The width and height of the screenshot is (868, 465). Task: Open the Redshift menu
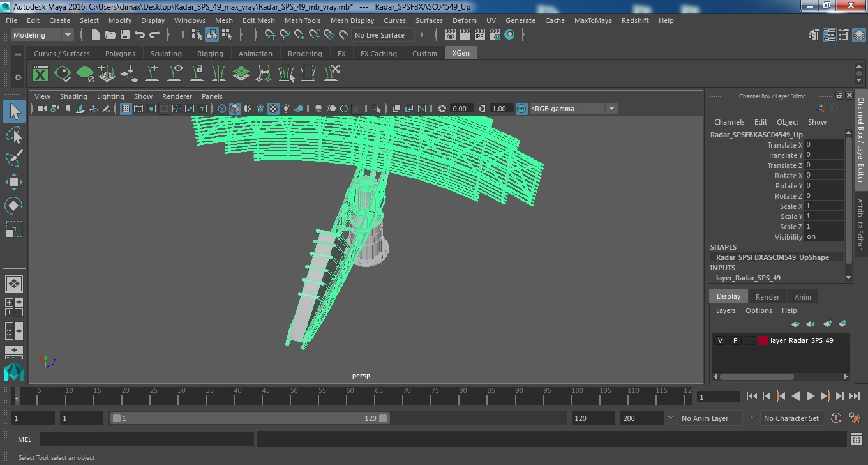[634, 20]
